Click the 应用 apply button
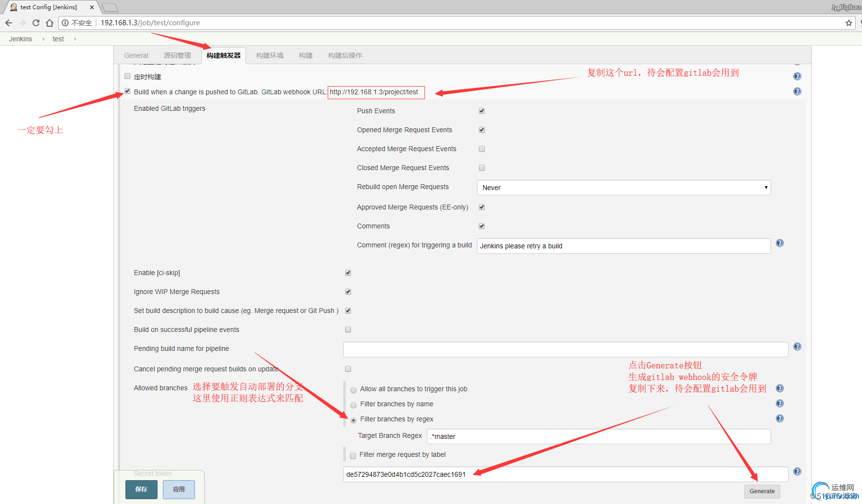The width and height of the screenshot is (862, 504). coord(179,489)
